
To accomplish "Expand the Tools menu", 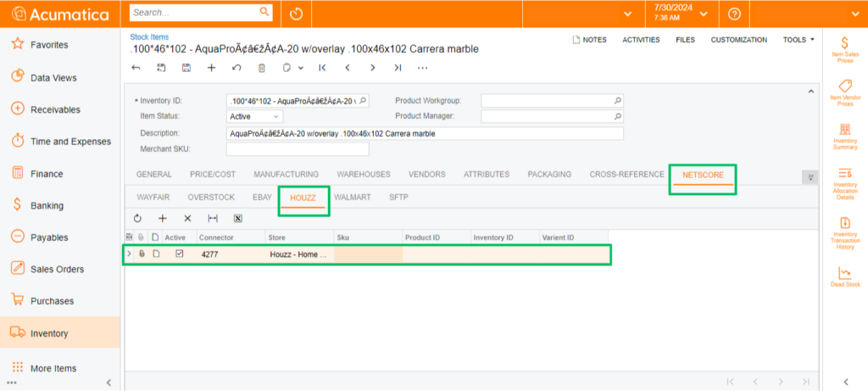I will pos(798,40).
